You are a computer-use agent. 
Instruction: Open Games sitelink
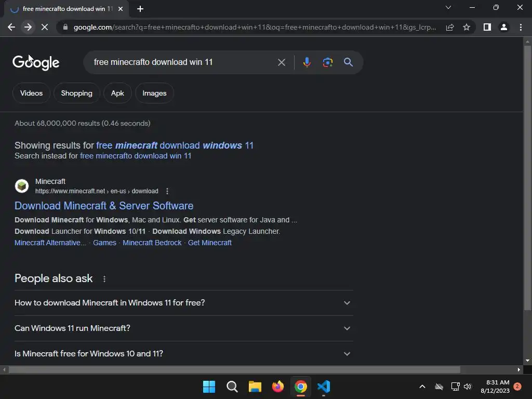tap(104, 243)
